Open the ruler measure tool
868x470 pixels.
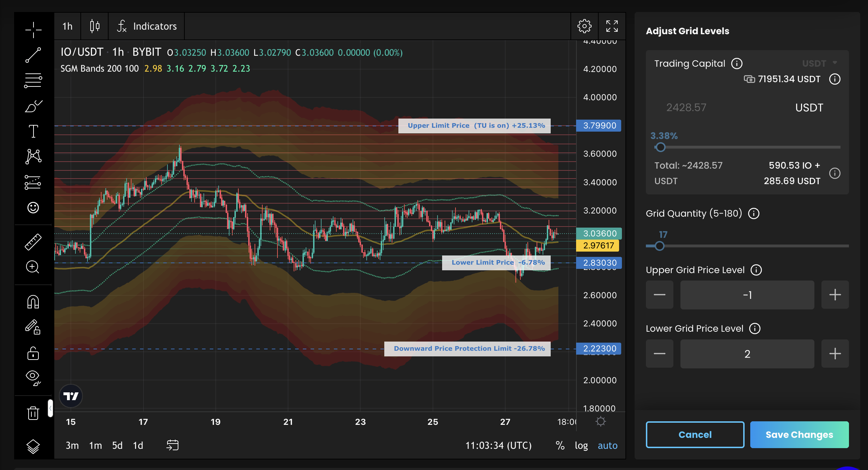(33, 242)
